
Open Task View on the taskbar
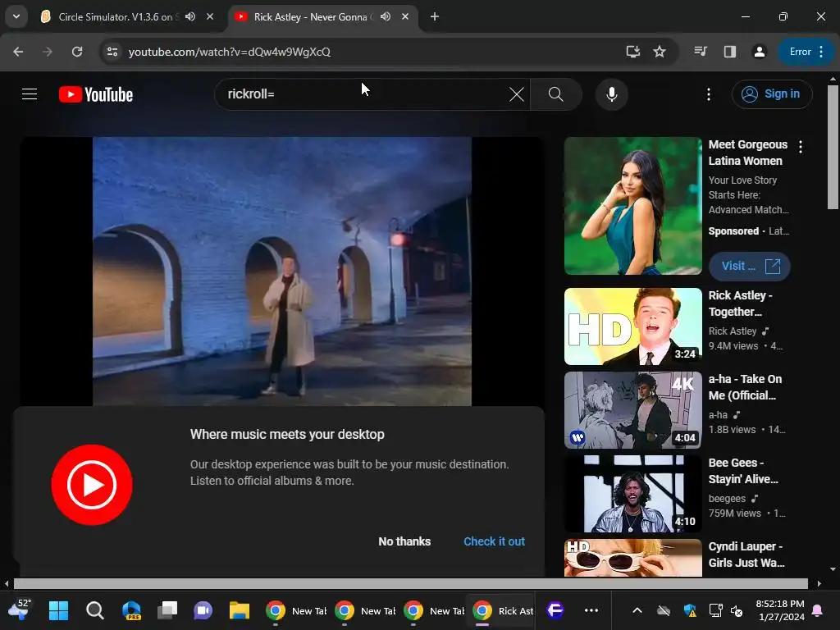point(167,610)
